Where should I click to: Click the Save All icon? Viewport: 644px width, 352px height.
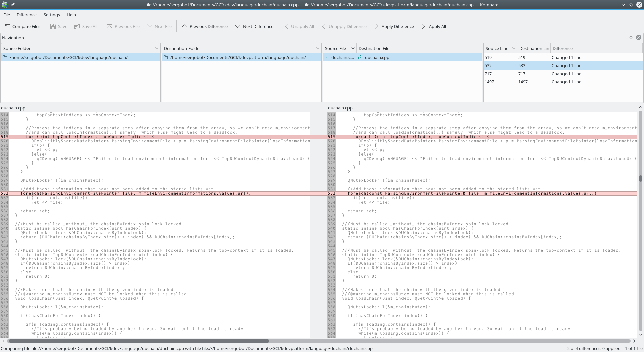click(77, 26)
